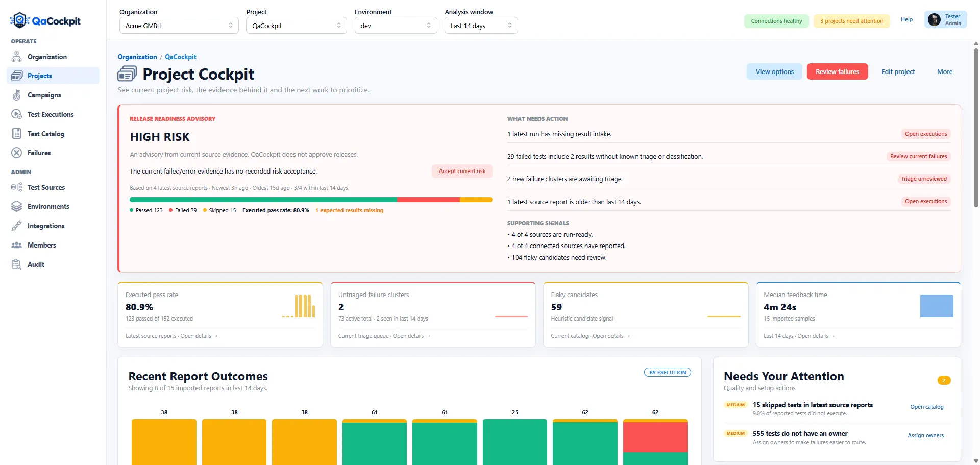Open Campaigns via its sidebar icon
This screenshot has width=980, height=465.
[x=17, y=95]
